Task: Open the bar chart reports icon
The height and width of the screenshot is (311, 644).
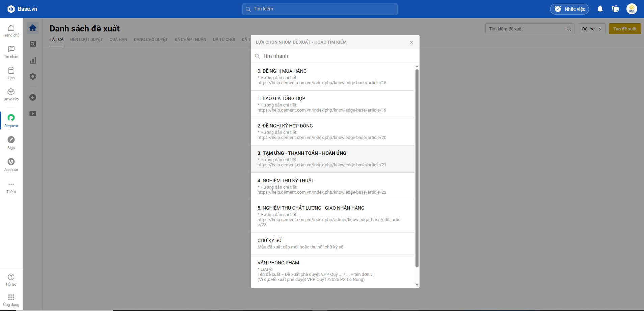Action: coord(33,60)
